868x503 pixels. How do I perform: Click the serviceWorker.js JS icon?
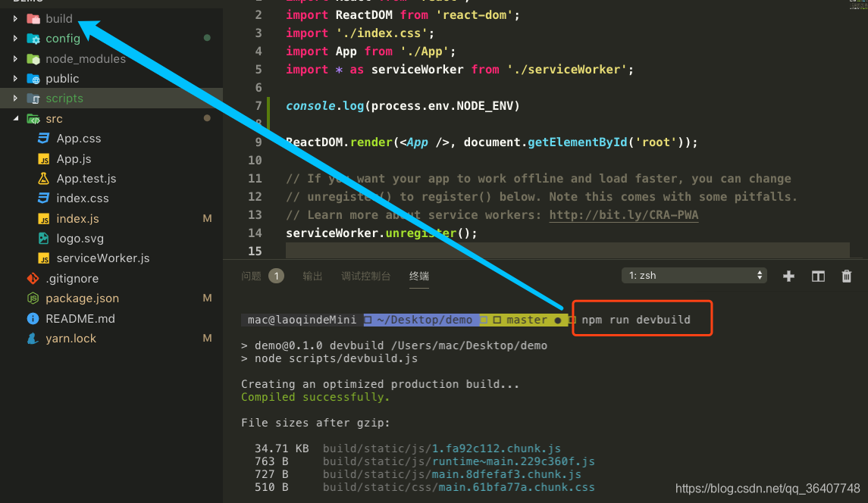(x=43, y=258)
